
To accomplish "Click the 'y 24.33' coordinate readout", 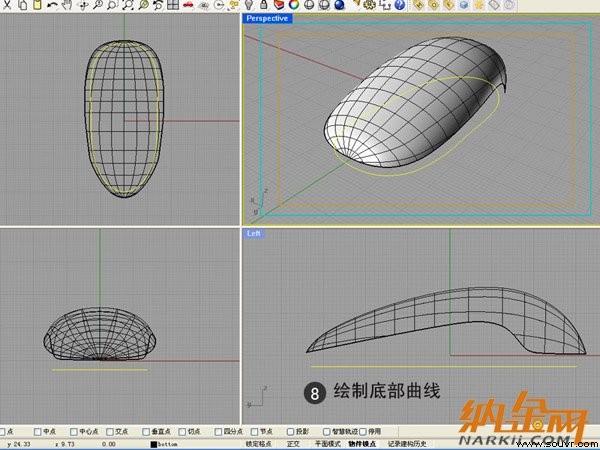I will (x=18, y=444).
